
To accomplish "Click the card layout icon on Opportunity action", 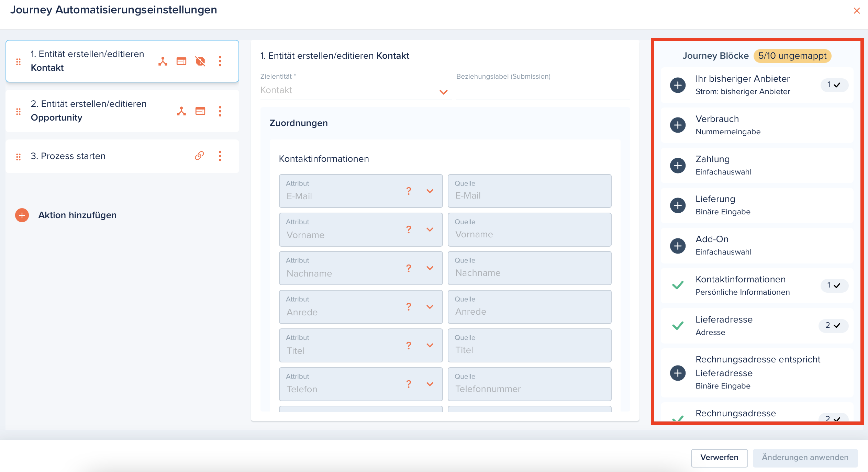I will click(200, 111).
